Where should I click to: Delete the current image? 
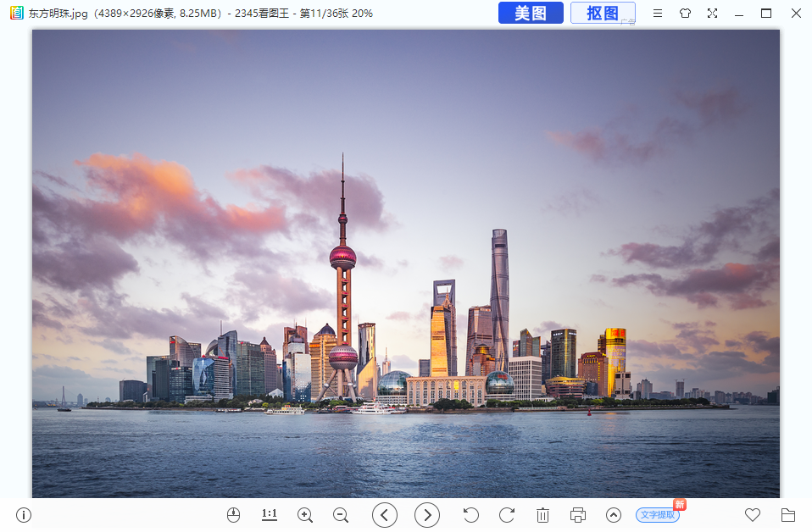(x=542, y=515)
